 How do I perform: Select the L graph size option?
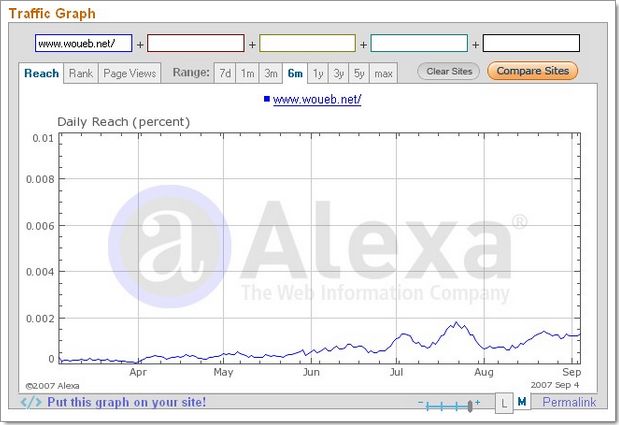click(x=504, y=403)
